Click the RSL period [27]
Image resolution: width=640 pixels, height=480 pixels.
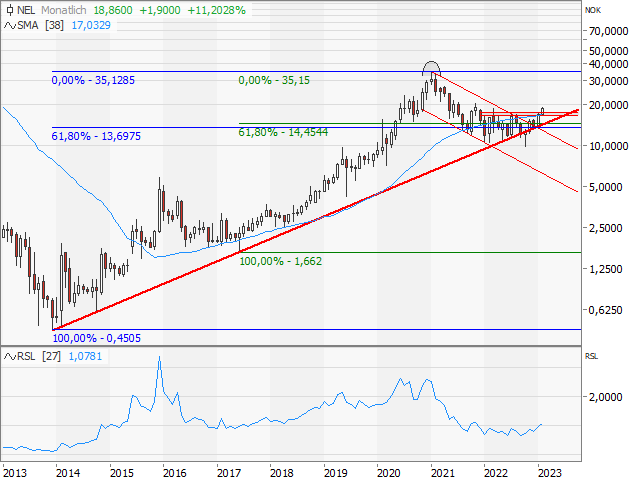[x=51, y=356]
